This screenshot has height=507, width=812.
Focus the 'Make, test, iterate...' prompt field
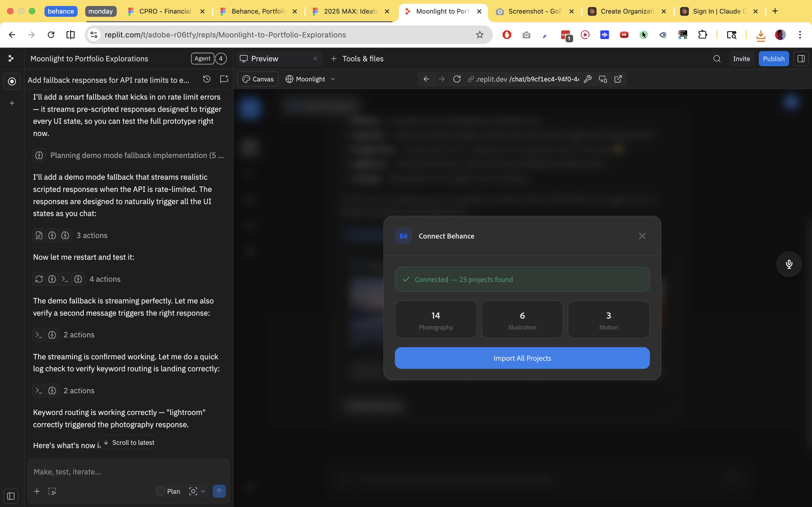click(x=129, y=472)
